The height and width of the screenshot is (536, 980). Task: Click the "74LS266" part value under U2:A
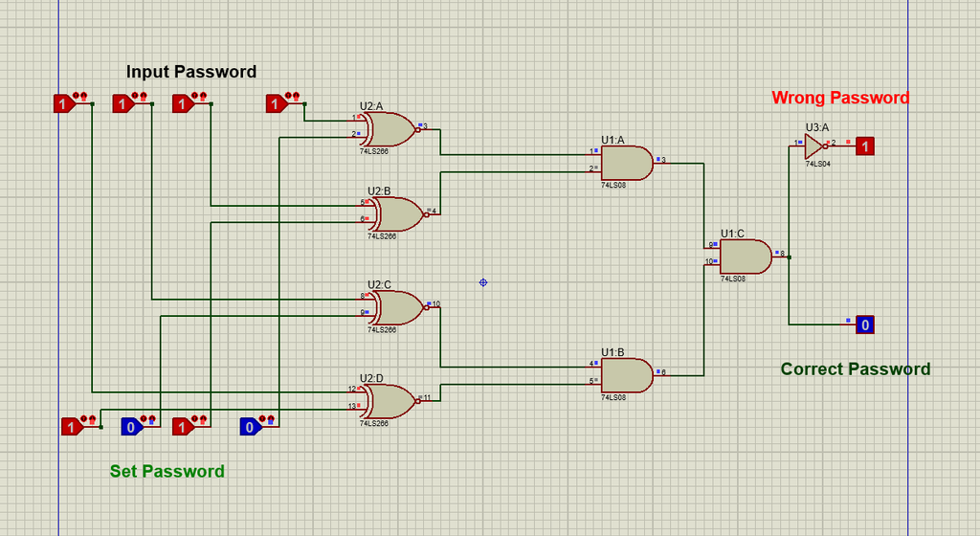(x=374, y=151)
